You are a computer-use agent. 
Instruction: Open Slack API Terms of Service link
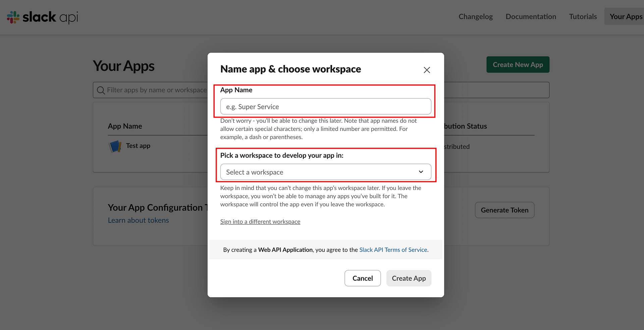[393, 250]
